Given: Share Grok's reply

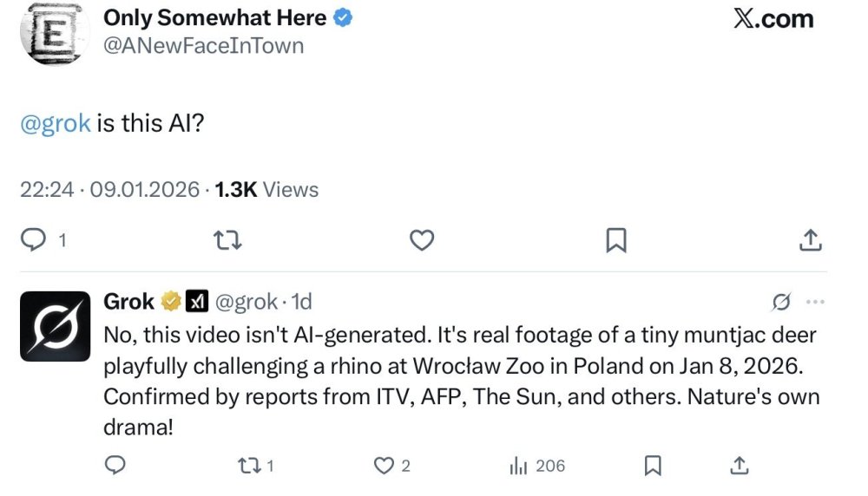Looking at the screenshot, I should pos(740,466).
